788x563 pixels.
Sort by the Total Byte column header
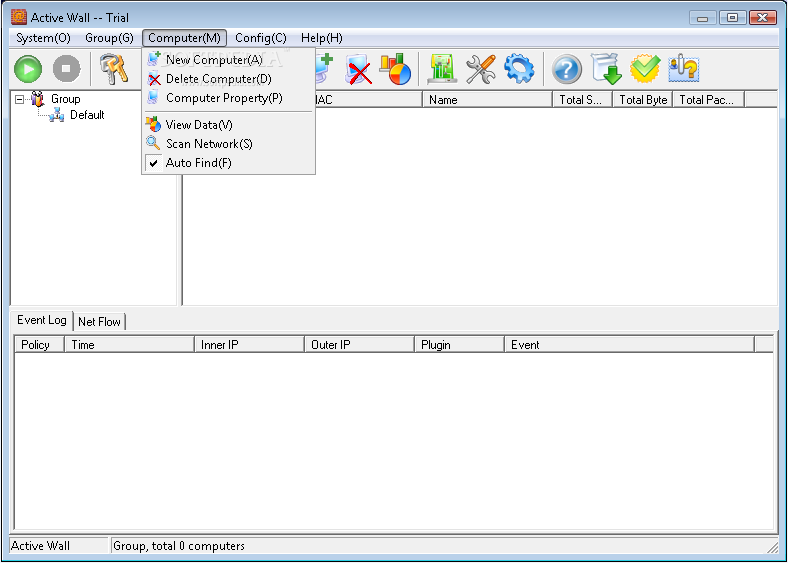coord(643,100)
